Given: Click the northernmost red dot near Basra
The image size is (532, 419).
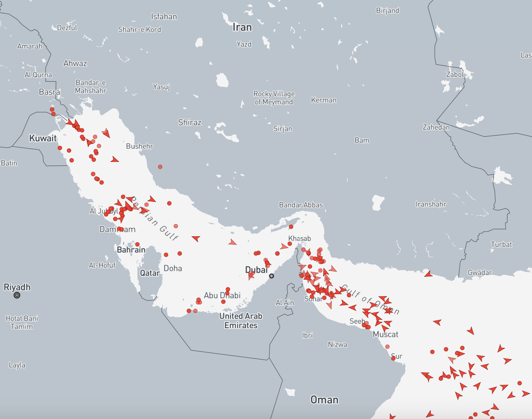Looking at the screenshot, I should 52,109.
